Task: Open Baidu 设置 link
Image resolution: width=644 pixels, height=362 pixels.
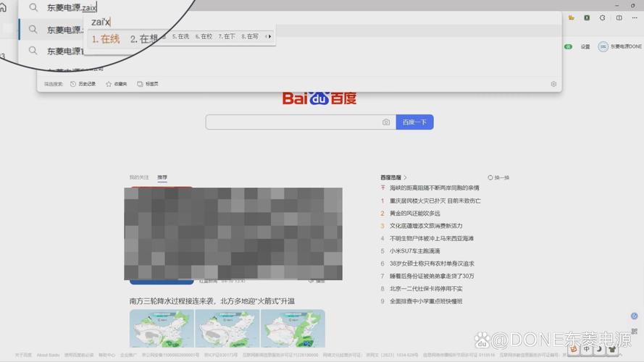Action: click(x=585, y=47)
